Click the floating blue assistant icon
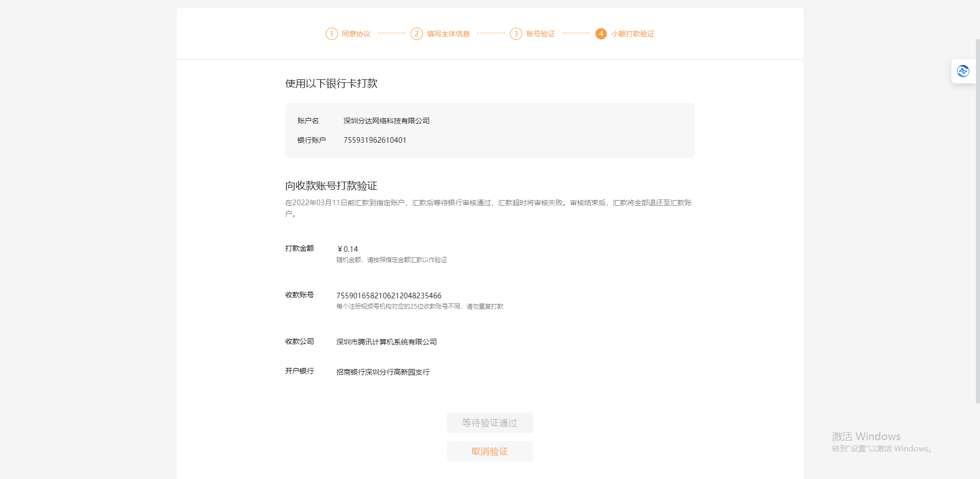 pos(963,71)
